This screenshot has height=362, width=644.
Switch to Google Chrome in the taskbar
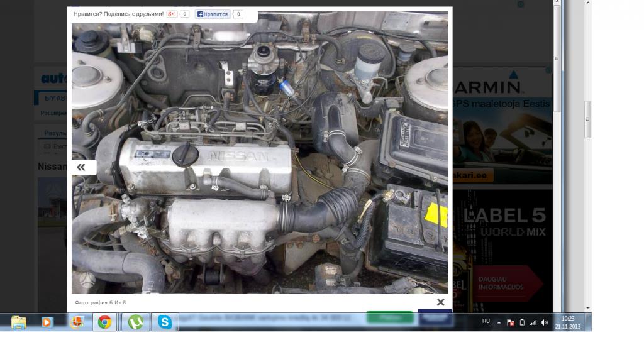(105, 322)
